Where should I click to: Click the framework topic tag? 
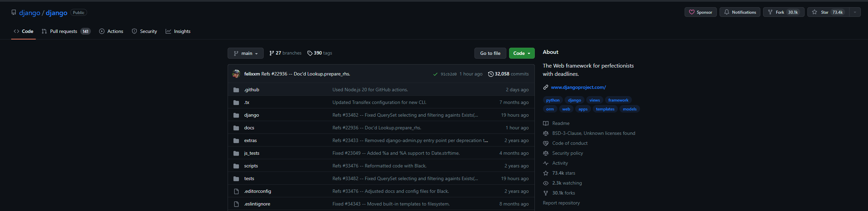618,100
